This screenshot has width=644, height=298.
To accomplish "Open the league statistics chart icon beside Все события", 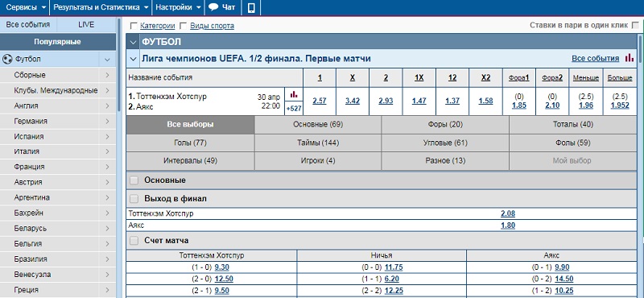I will pos(629,58).
